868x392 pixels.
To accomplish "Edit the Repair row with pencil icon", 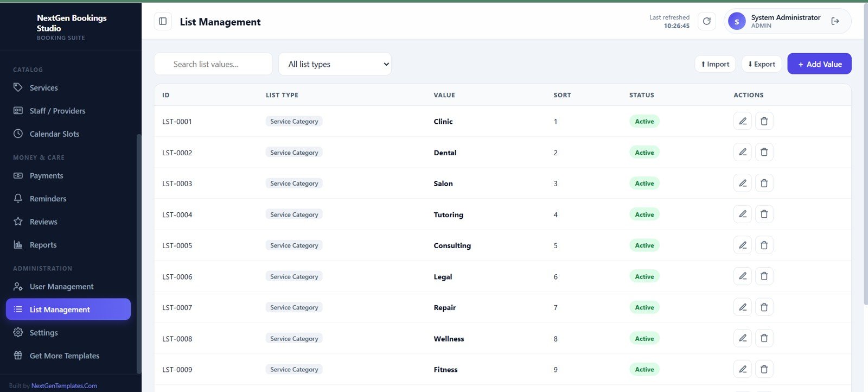I will pyautogui.click(x=743, y=307).
